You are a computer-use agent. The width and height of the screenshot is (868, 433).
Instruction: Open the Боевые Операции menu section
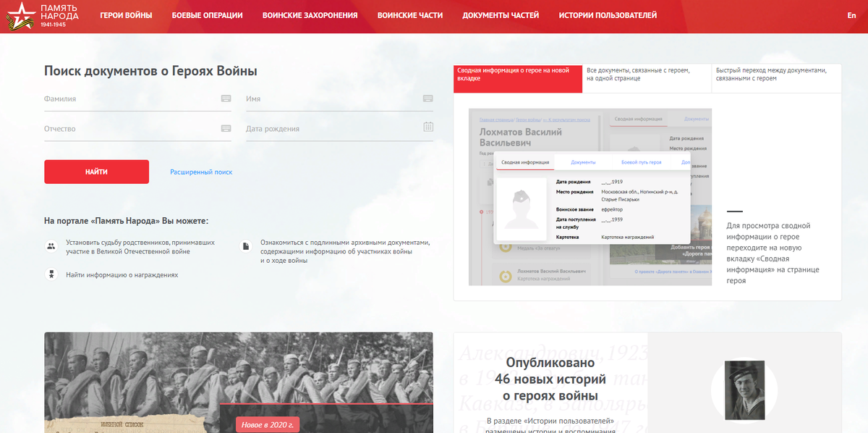[x=207, y=13]
